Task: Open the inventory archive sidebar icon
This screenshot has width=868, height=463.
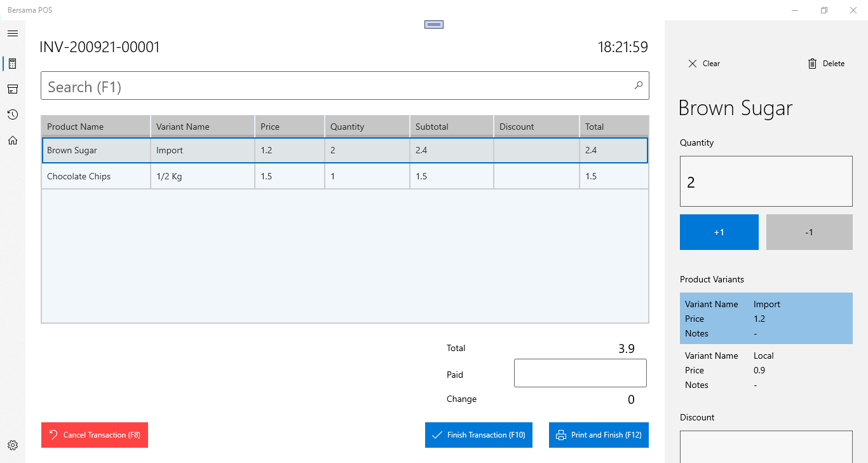Action: point(13,89)
